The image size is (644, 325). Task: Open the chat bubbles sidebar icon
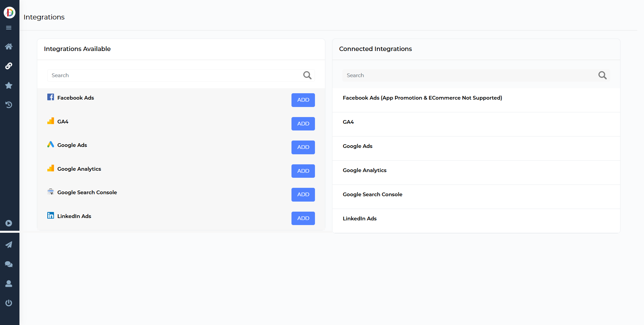tap(9, 264)
